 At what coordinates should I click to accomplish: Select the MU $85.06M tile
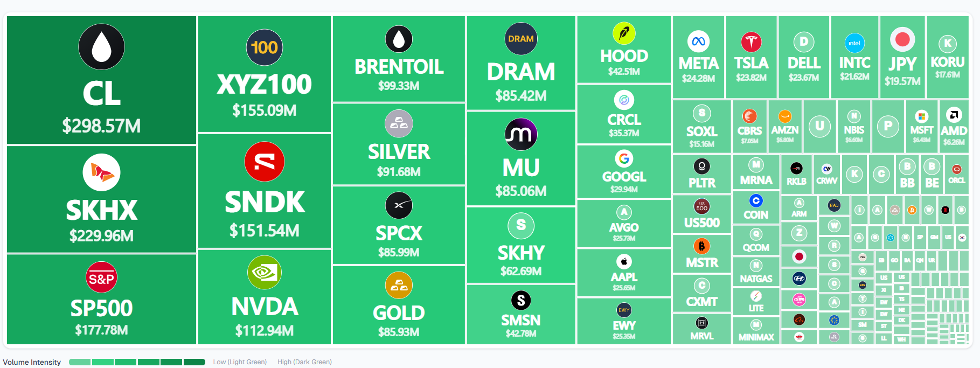coord(521,158)
